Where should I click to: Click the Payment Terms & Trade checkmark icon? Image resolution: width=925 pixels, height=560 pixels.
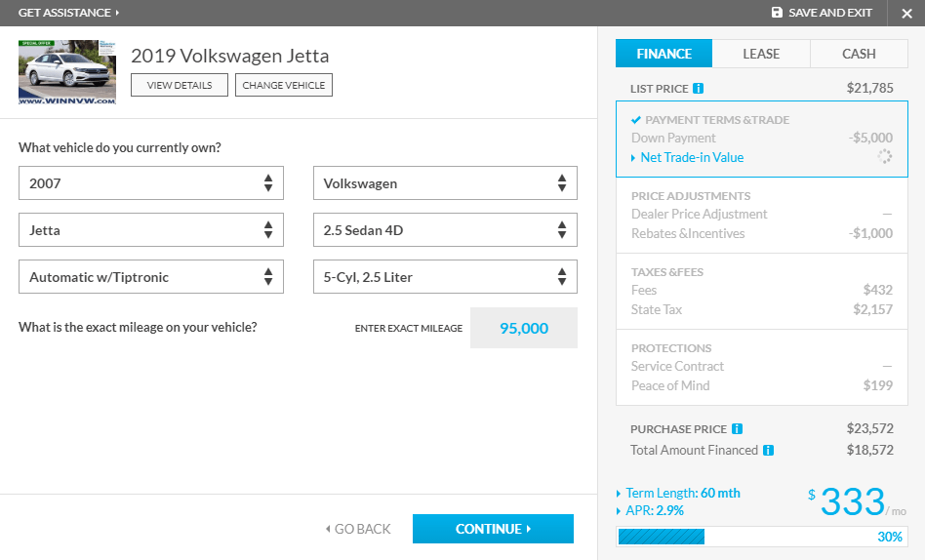click(x=636, y=120)
